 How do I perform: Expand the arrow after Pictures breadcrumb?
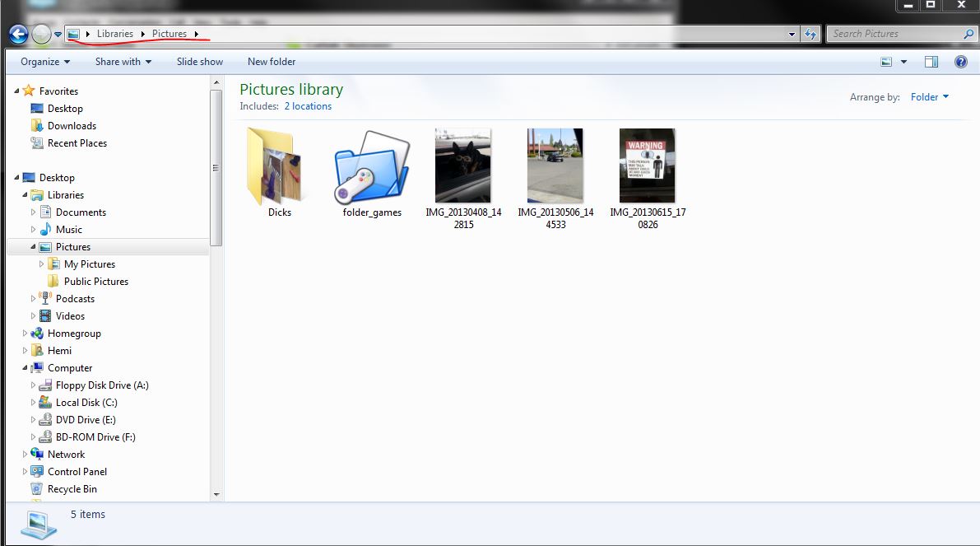[x=197, y=34]
